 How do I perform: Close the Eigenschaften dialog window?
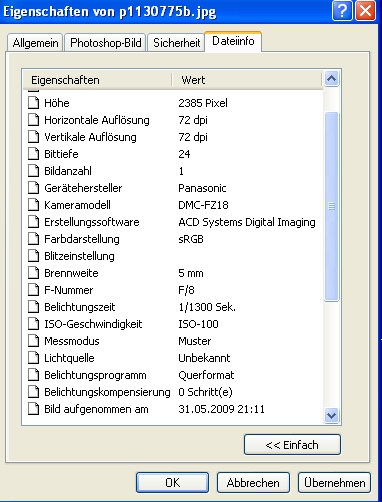coord(365,11)
